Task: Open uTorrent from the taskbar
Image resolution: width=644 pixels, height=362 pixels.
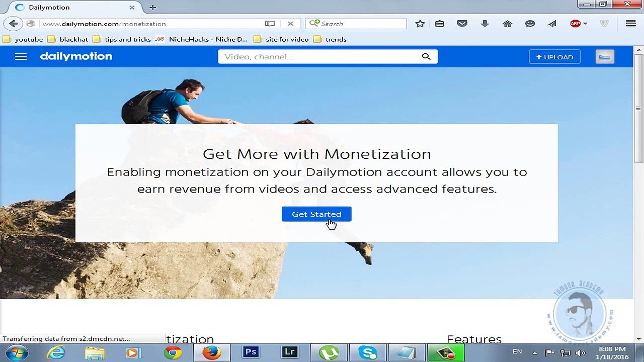Action: point(329,352)
